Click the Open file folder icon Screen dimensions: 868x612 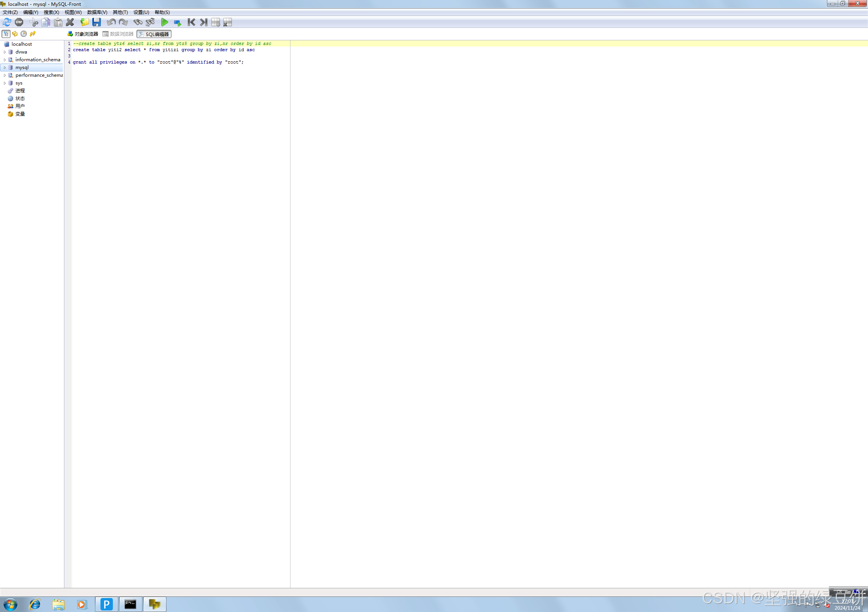(x=84, y=22)
